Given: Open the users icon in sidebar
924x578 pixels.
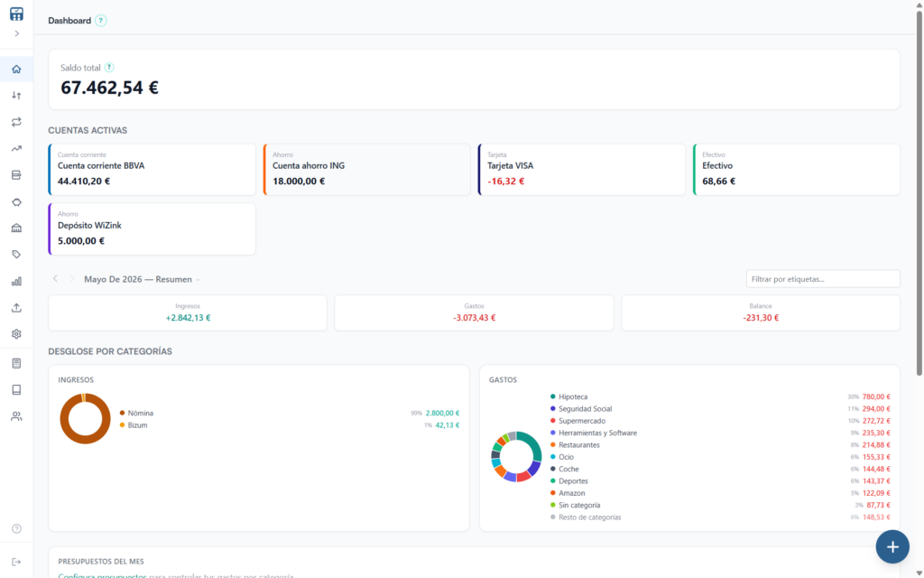Looking at the screenshot, I should click(x=16, y=416).
